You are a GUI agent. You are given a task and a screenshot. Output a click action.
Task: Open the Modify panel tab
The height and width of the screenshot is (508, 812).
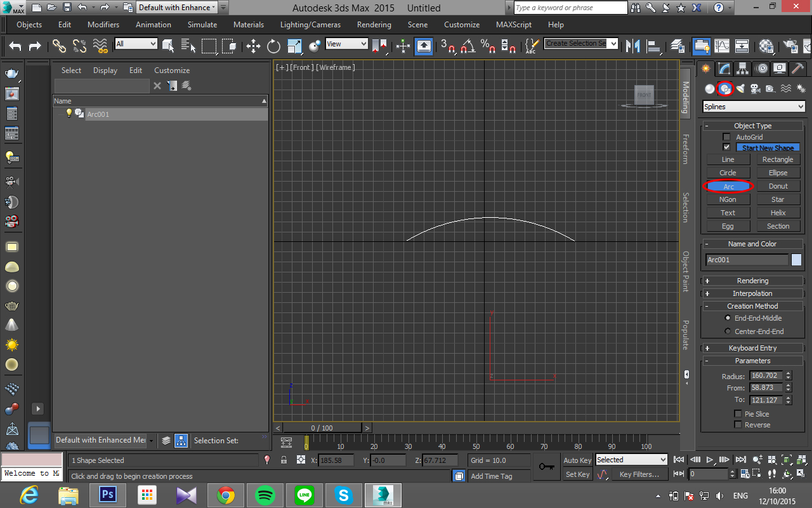(724, 69)
